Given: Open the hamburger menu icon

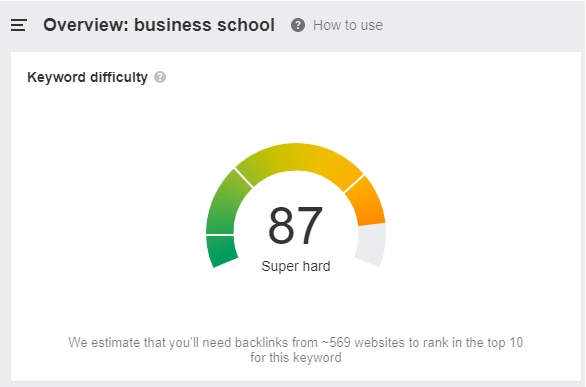Looking at the screenshot, I should coord(18,25).
